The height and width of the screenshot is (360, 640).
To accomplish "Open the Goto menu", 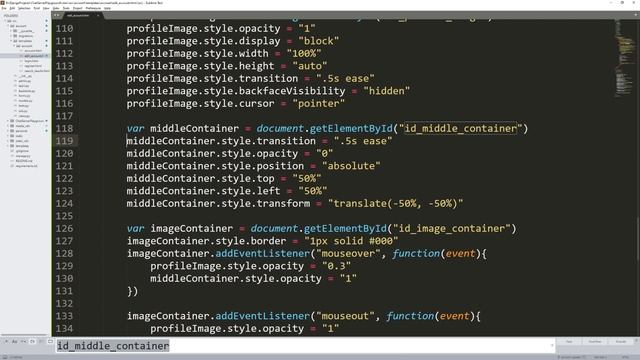I will click(x=56, y=8).
